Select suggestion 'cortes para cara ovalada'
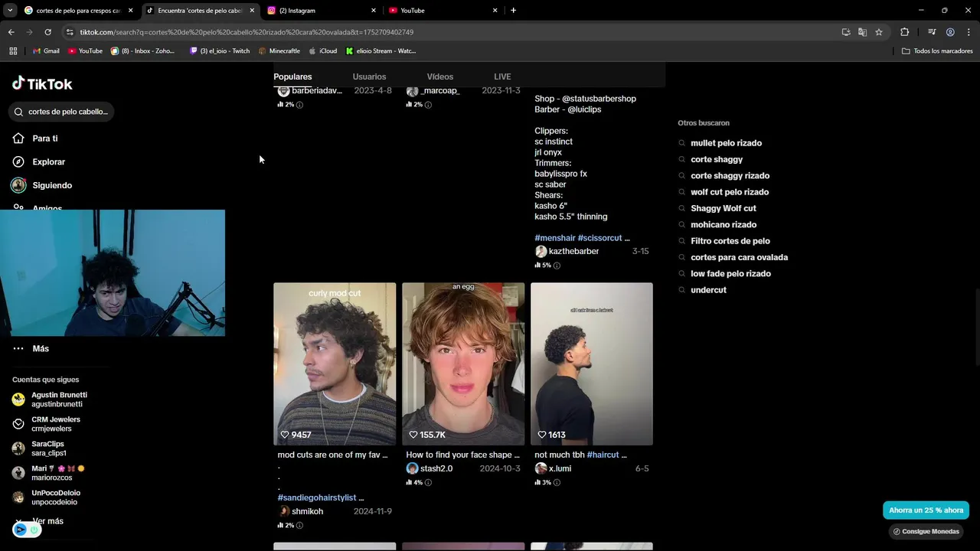This screenshot has width=980, height=551. point(739,257)
